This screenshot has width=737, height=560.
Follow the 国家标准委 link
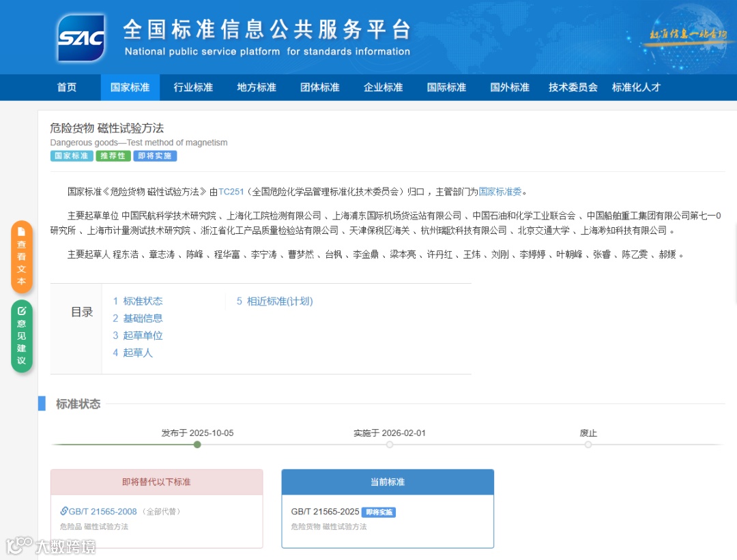coord(500,192)
